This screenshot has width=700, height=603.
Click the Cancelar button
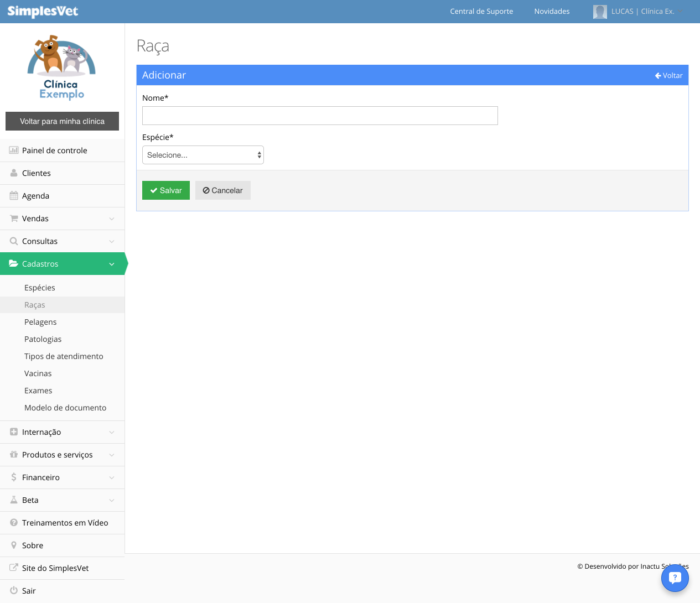[223, 190]
